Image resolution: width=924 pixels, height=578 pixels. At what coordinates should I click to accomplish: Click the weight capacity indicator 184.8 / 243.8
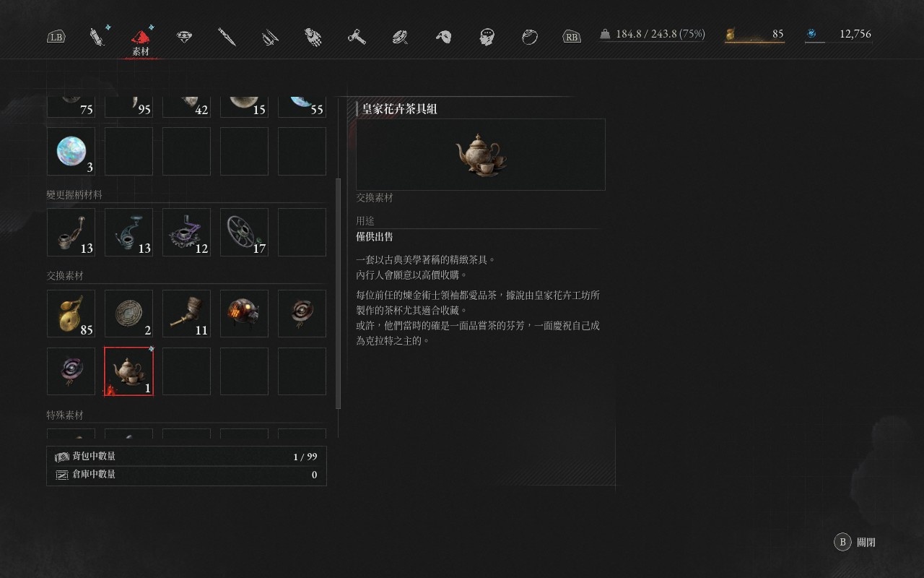(653, 34)
